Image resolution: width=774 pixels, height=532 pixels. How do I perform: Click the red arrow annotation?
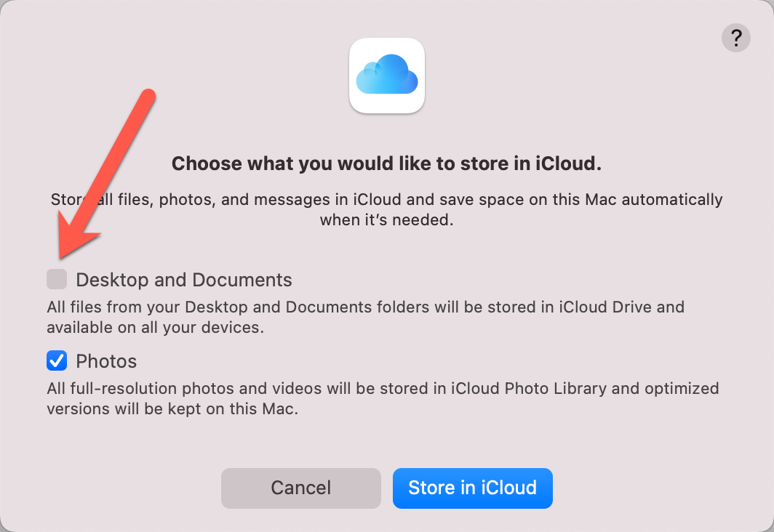tap(106, 173)
